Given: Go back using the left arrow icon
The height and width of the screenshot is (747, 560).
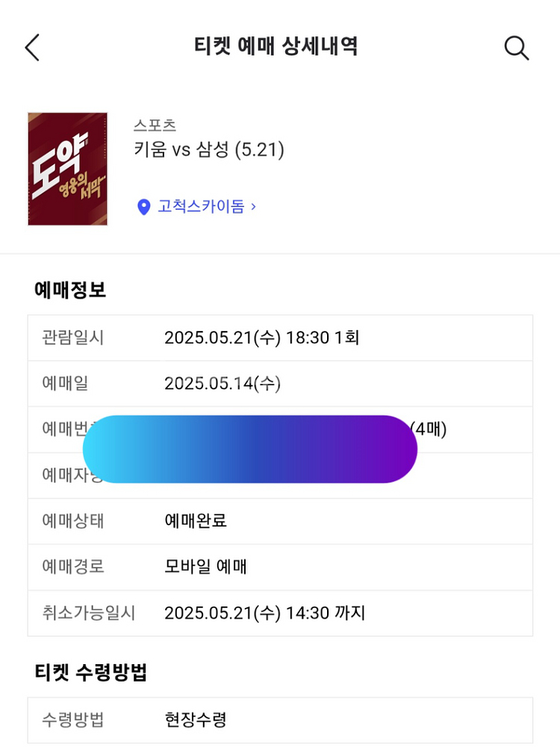Looking at the screenshot, I should click(x=32, y=48).
